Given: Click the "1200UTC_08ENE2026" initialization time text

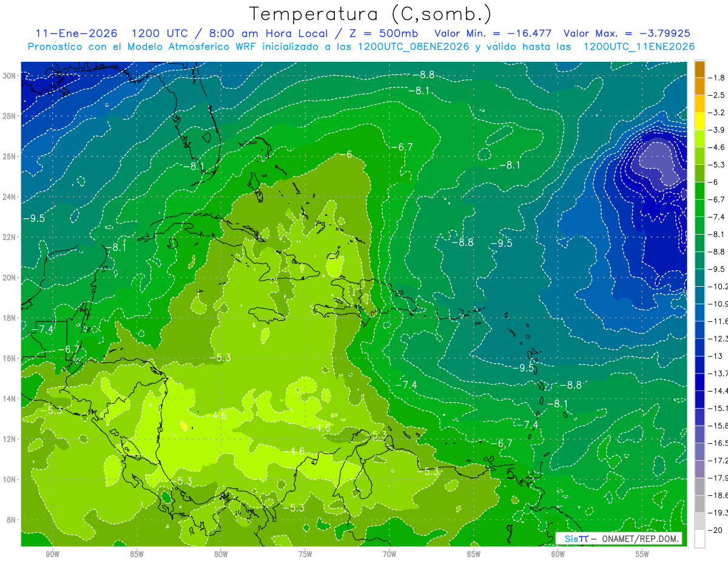Looking at the screenshot, I should [x=413, y=47].
